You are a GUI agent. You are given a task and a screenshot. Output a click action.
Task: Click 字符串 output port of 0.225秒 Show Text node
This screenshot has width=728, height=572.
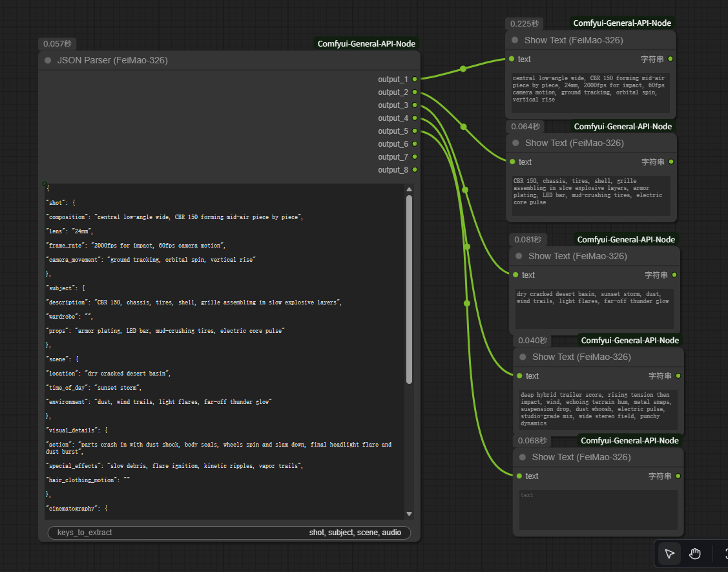coord(671,59)
